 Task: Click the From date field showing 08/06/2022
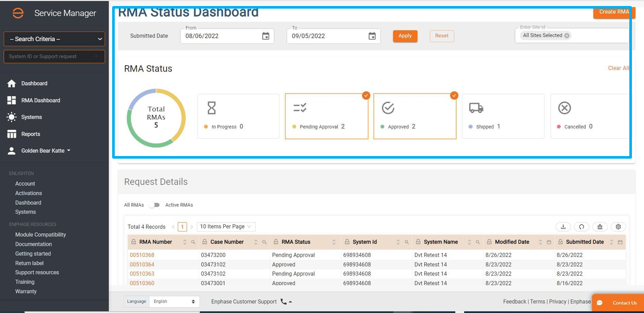(227, 36)
